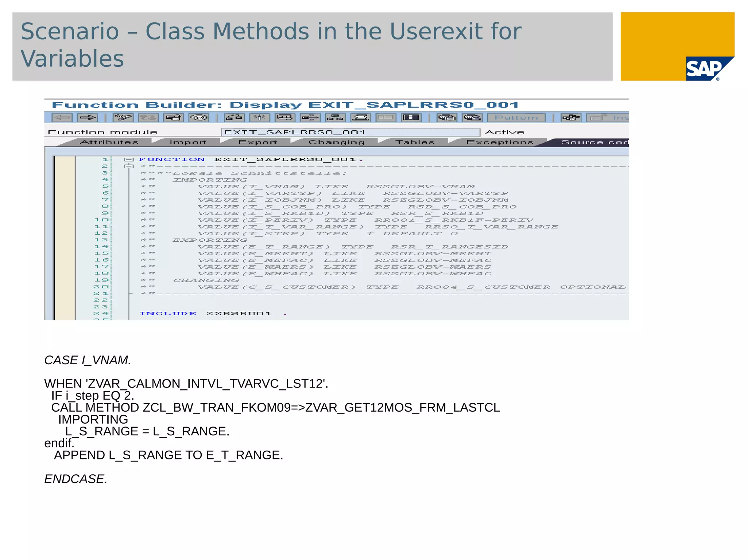Viewport: 747px width, 560px height.
Task: Click the blank fullscreen toggle icon
Action: click(386, 117)
